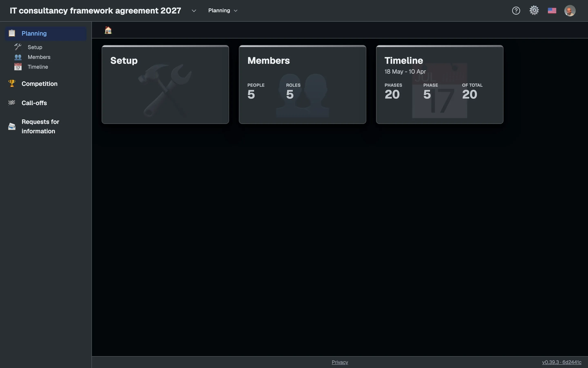Go to home via house breadcrumb icon
Viewport: 588px width, 368px height.
click(x=108, y=30)
